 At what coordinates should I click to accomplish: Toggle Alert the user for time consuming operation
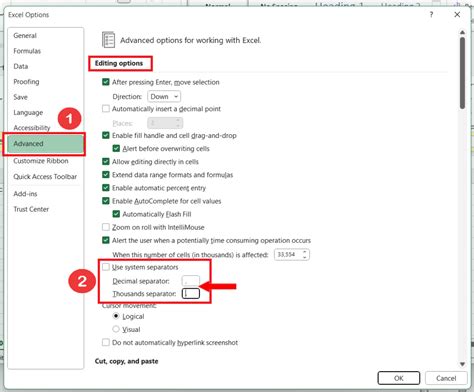pos(106,240)
